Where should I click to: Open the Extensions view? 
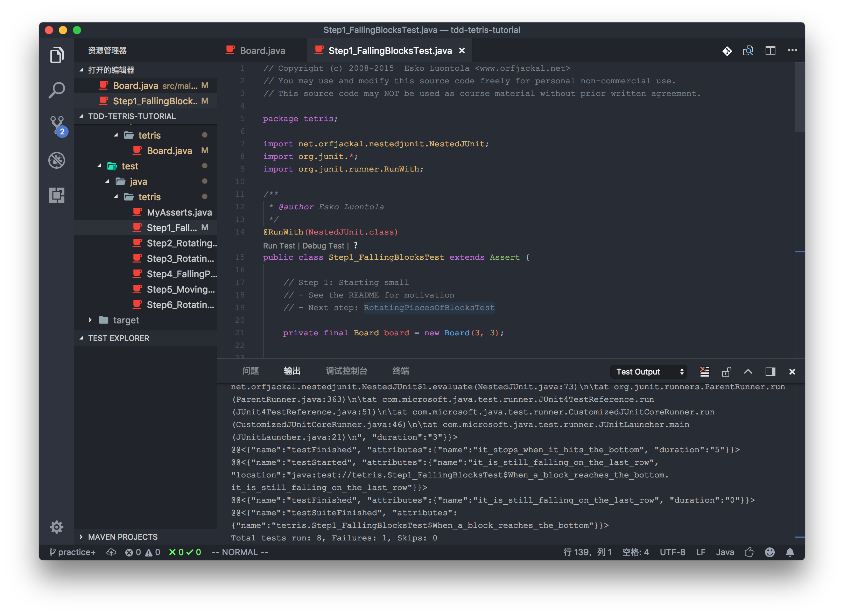(x=57, y=195)
